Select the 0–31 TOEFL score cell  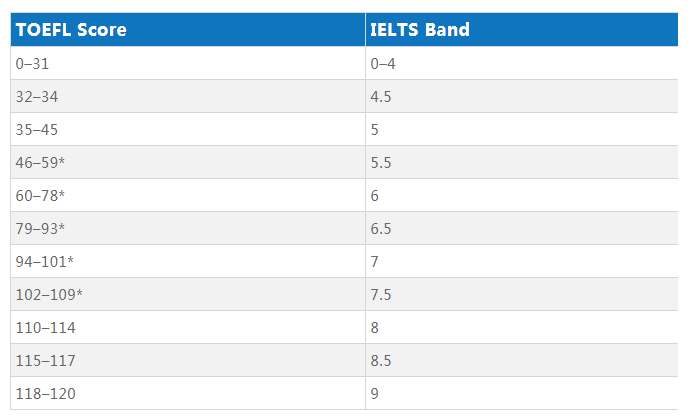click(x=188, y=63)
